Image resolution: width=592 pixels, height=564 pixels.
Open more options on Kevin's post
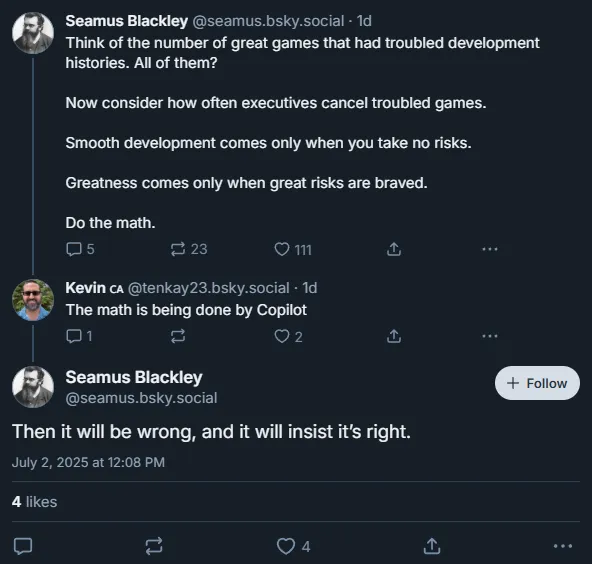490,336
